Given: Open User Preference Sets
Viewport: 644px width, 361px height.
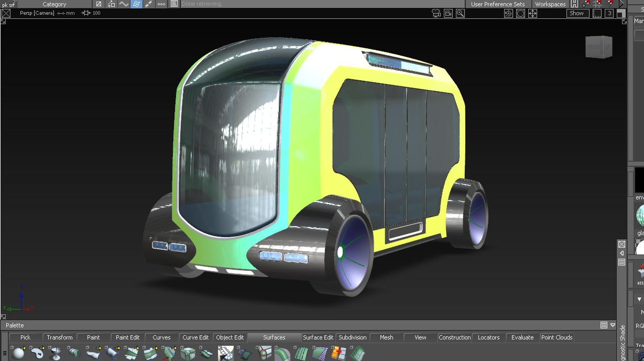Looking at the screenshot, I should 497,4.
